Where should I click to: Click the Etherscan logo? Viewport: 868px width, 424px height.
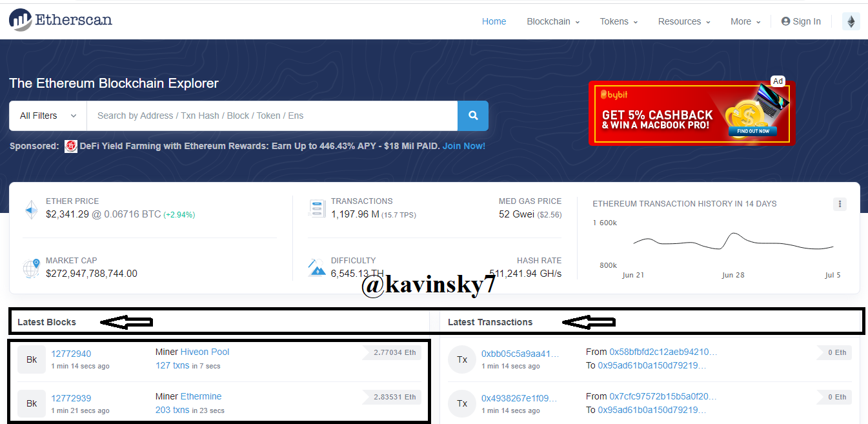[x=61, y=20]
